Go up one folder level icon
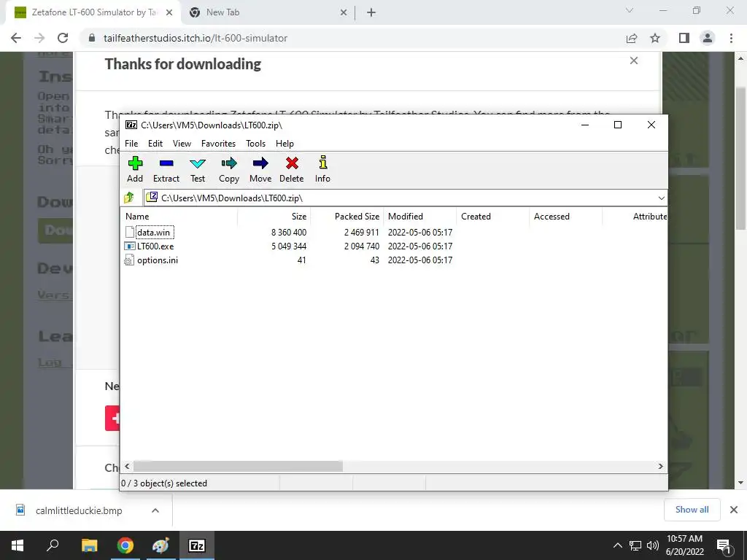 click(x=129, y=197)
